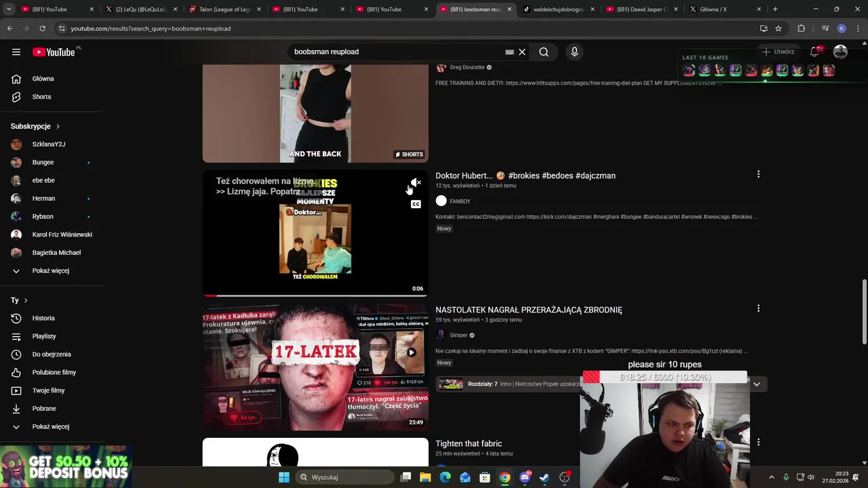
Task: Click the Utwórz create button
Action: click(778, 52)
